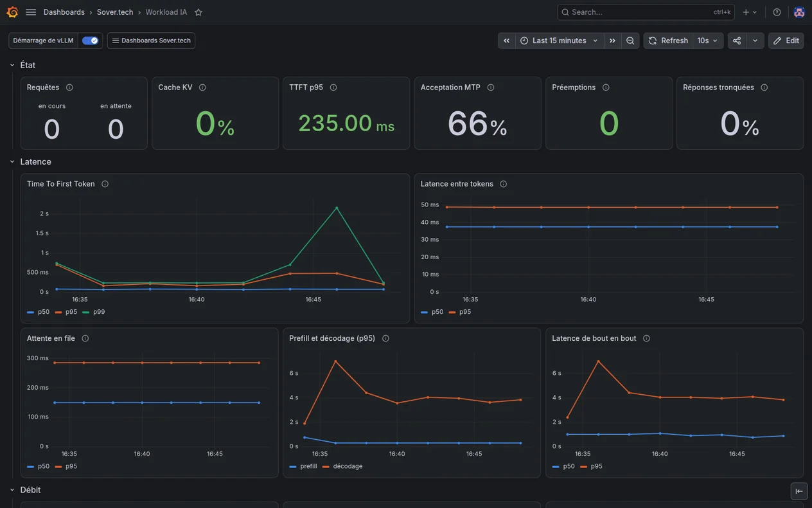812x508 pixels.
Task: Click the Search input field
Action: (646, 12)
